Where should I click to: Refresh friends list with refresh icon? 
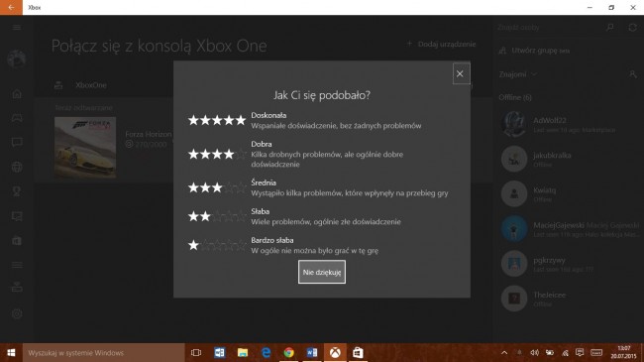tap(632, 27)
